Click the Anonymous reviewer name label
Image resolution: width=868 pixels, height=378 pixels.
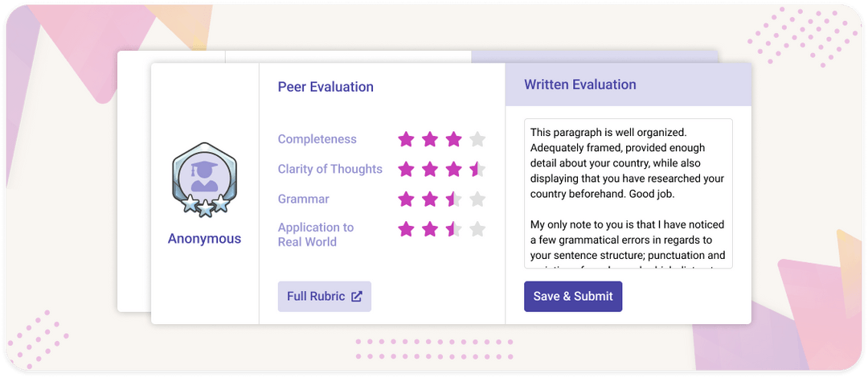[204, 239]
